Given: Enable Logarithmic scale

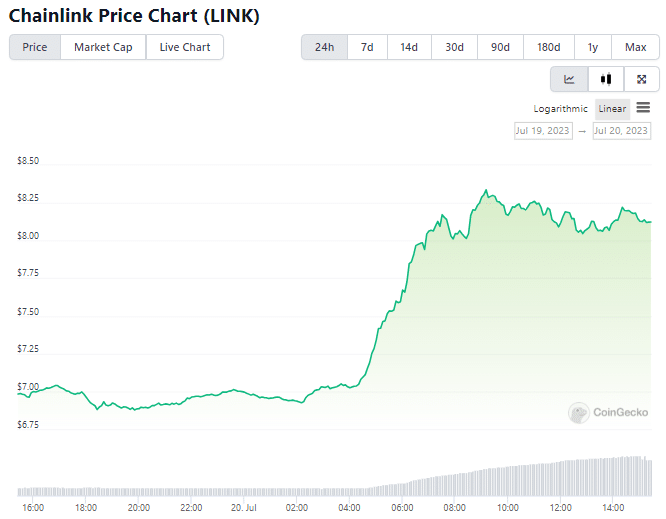Looking at the screenshot, I should pos(561,109).
